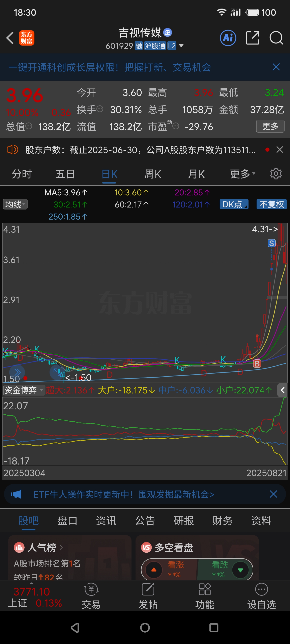Switch to 研报 tab
Viewport: 290px width, 644px height.
184,521
